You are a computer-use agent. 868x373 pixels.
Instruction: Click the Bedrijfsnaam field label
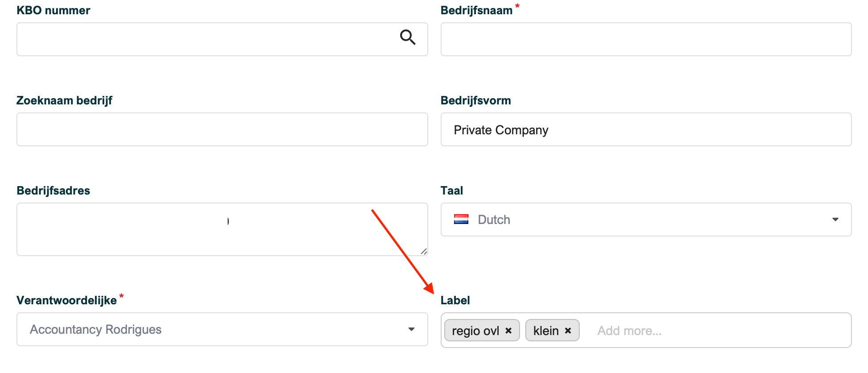[x=476, y=10]
